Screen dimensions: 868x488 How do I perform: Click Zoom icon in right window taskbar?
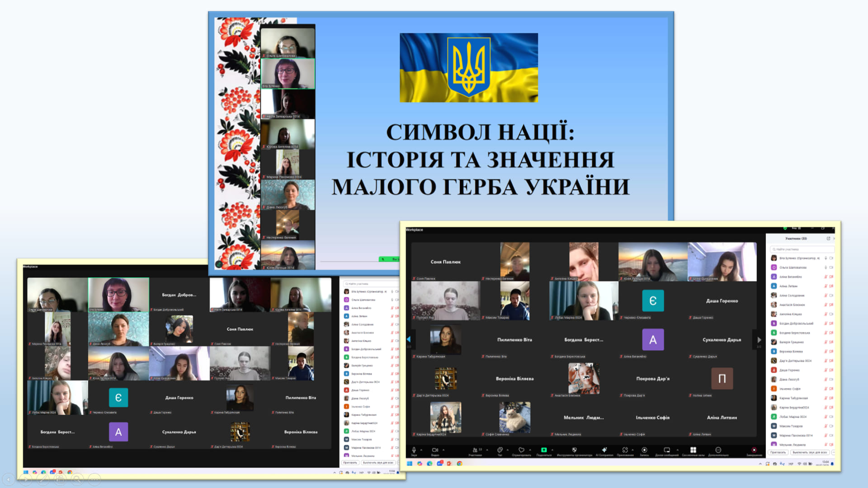point(439,464)
